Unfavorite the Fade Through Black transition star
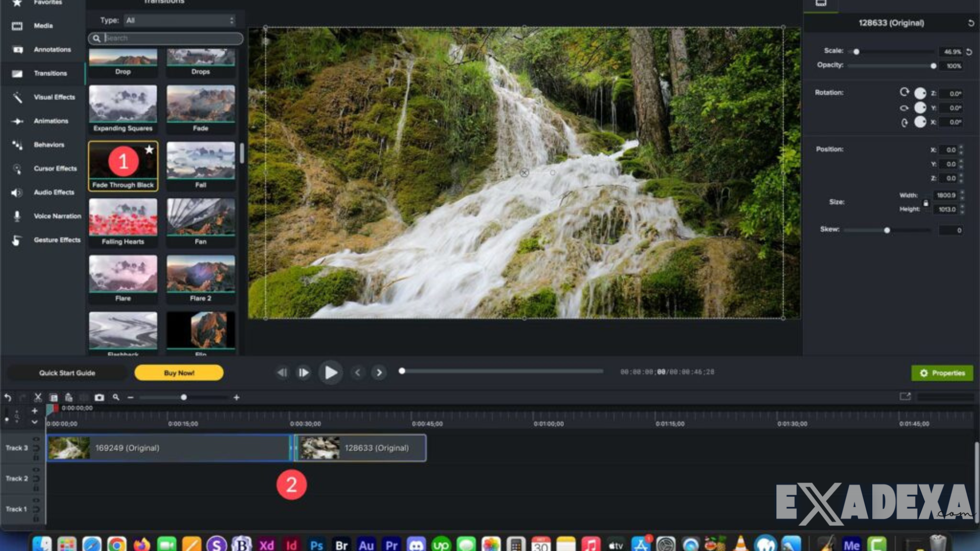The width and height of the screenshot is (980, 551). tap(149, 150)
